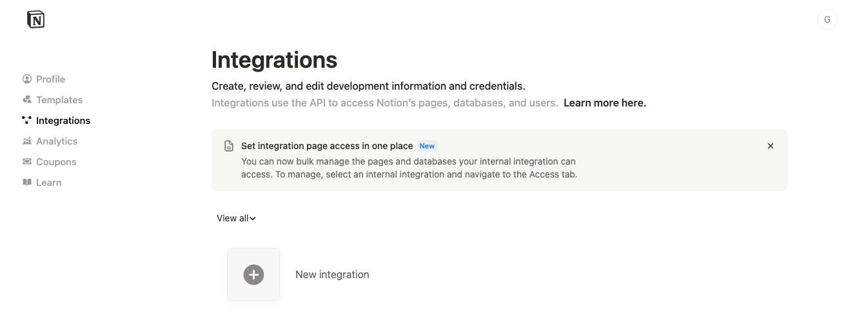Expand the chevron next to View all
This screenshot has height=324, width=868.
pyautogui.click(x=253, y=219)
